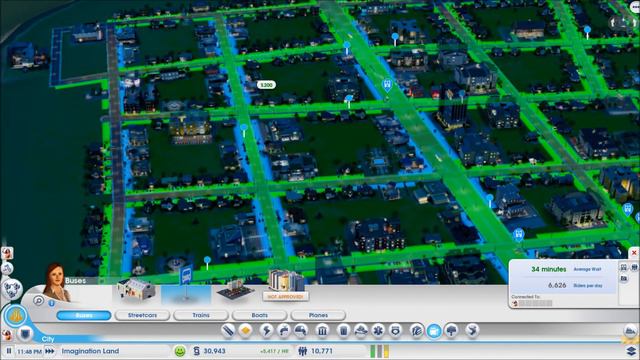Open the population details icon
640x360 pixels.
click(302, 351)
